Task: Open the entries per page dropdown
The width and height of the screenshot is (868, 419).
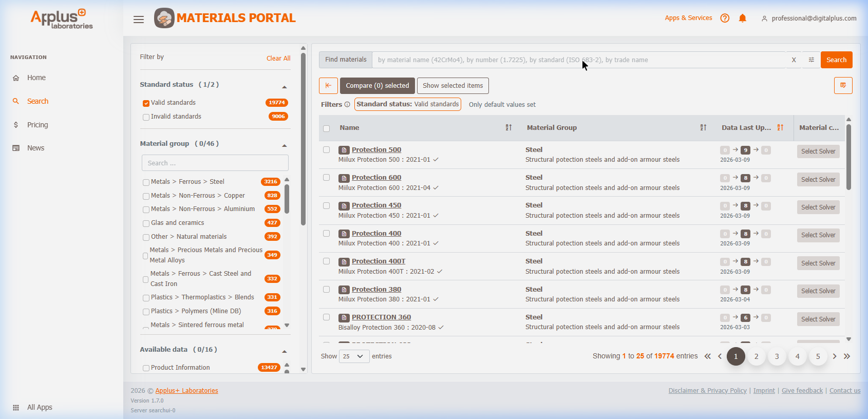Action: tap(354, 356)
